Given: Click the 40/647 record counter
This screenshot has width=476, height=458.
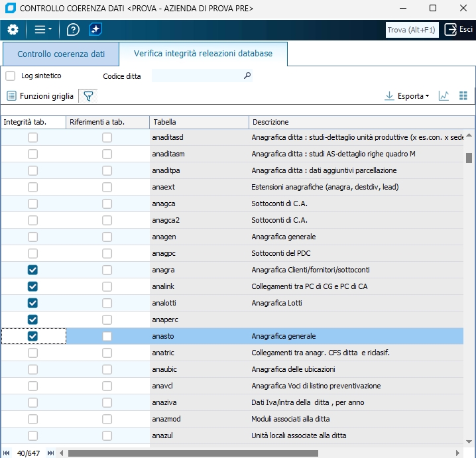Looking at the screenshot, I should coord(29,453).
